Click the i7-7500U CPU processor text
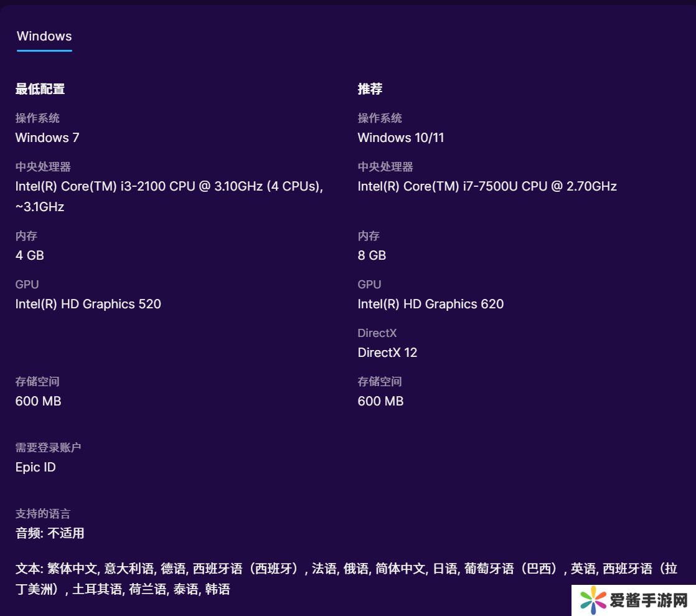The width and height of the screenshot is (696, 616). pos(487,186)
